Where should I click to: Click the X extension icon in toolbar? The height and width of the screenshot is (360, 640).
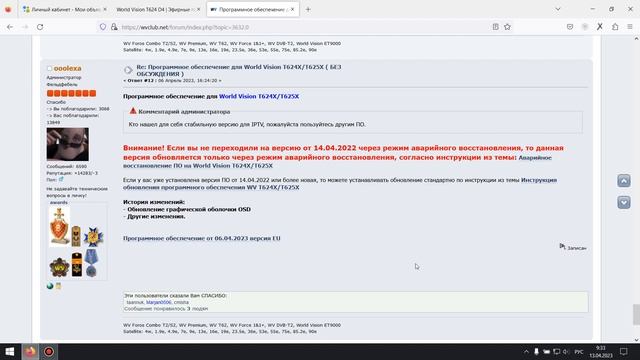600,27
